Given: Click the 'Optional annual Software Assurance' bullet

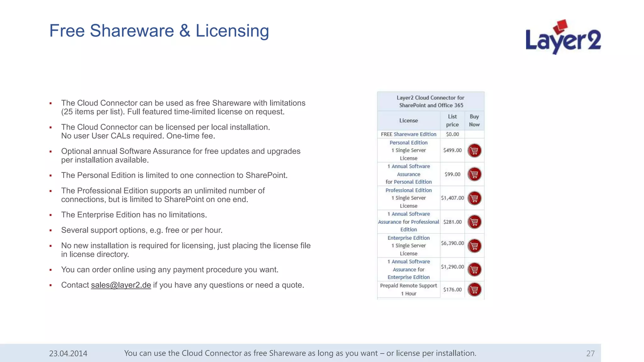Looking at the screenshot, I should (x=181, y=156).
